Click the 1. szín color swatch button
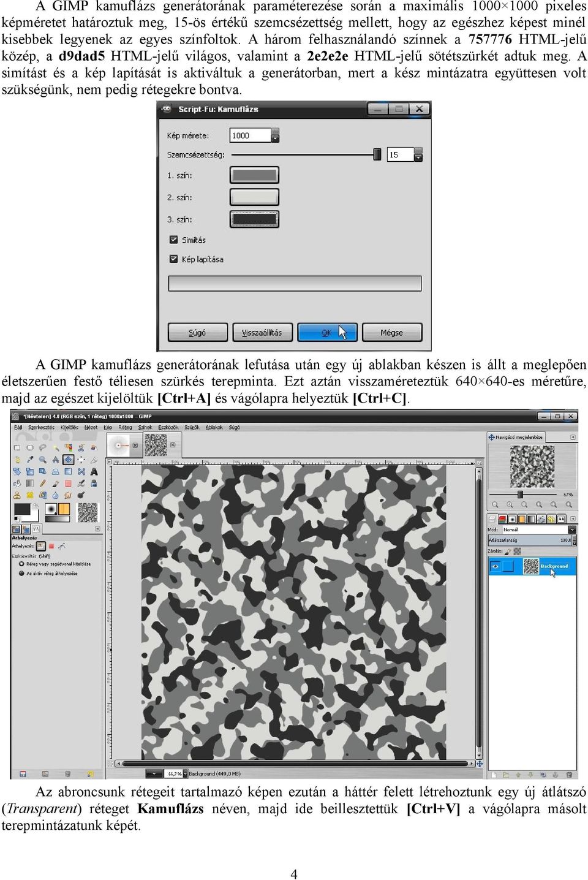Screen dimensions: 588x880 click(x=254, y=175)
